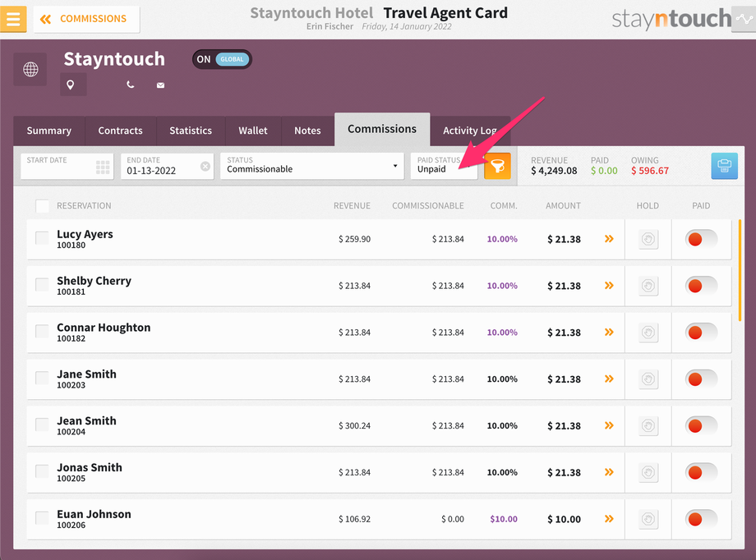This screenshot has height=560, width=756.
Task: Open the hamburger main menu
Action: [13, 19]
